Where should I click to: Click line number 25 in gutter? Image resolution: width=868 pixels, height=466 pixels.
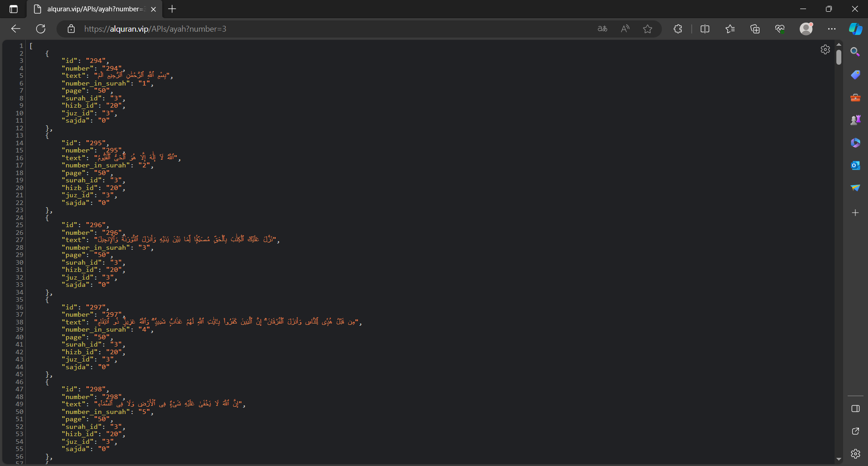pos(19,225)
